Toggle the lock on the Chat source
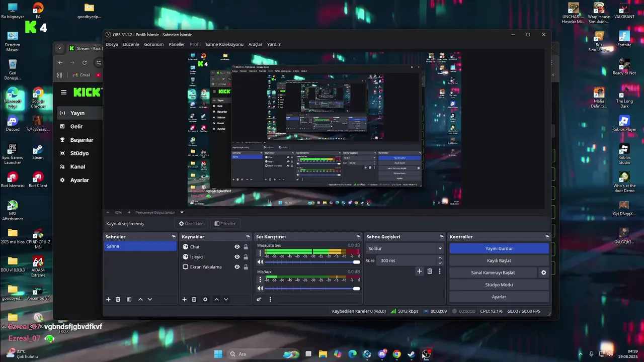 pyautogui.click(x=246, y=247)
